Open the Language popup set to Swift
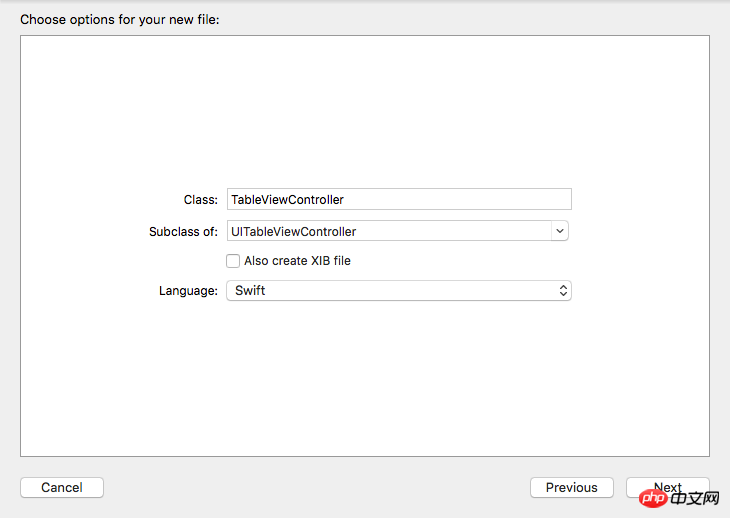730x518 pixels. pyautogui.click(x=399, y=290)
